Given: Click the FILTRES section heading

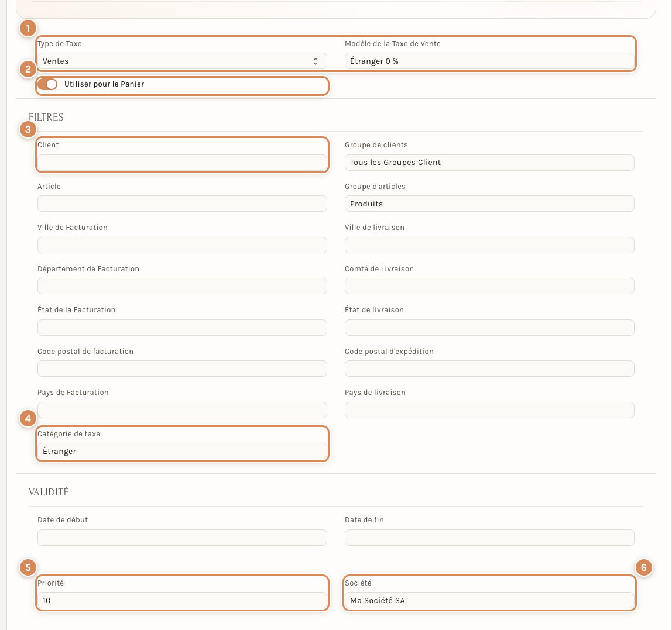Looking at the screenshot, I should tap(46, 118).
